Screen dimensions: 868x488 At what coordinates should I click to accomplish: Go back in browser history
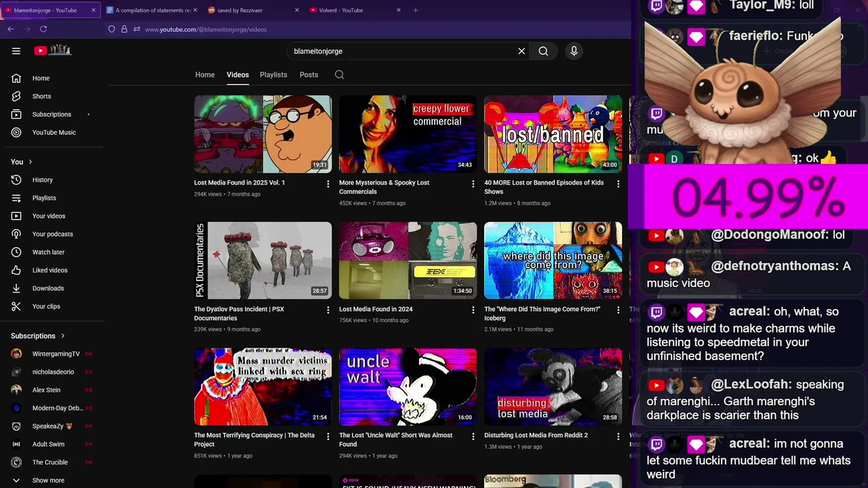[11, 29]
